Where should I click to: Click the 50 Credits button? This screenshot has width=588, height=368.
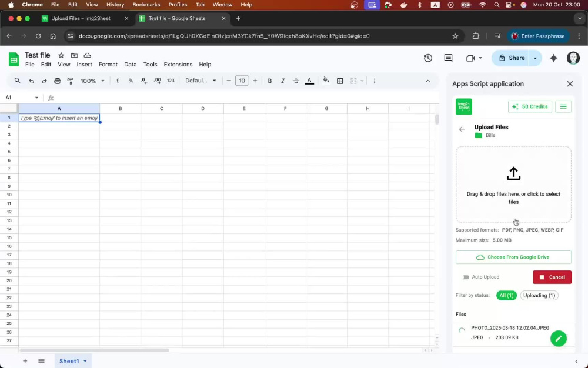point(530,107)
